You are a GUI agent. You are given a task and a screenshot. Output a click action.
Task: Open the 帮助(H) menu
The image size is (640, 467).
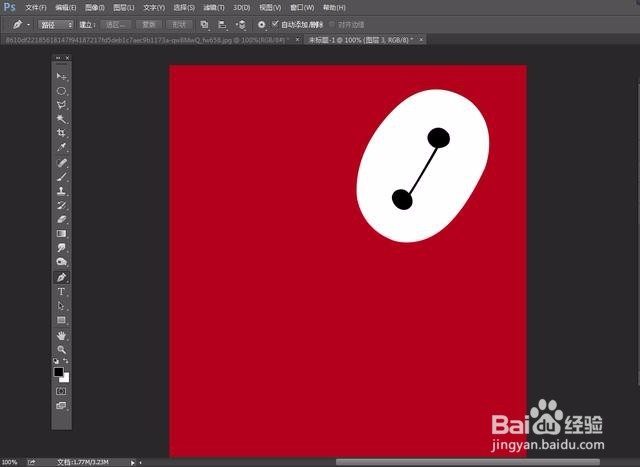334,8
